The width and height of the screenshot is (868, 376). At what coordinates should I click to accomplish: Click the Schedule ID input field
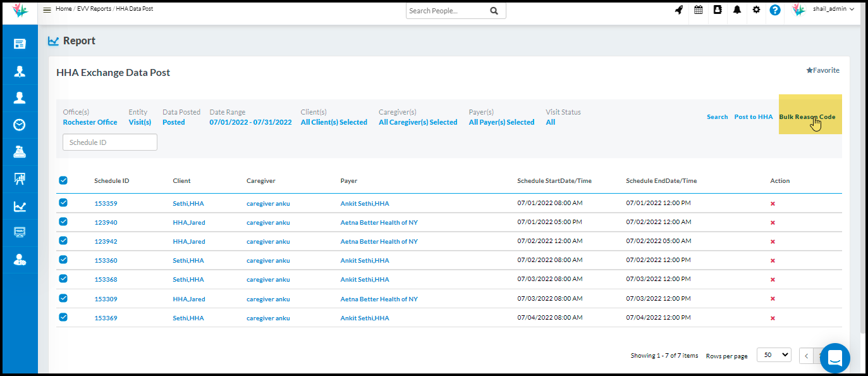click(110, 142)
